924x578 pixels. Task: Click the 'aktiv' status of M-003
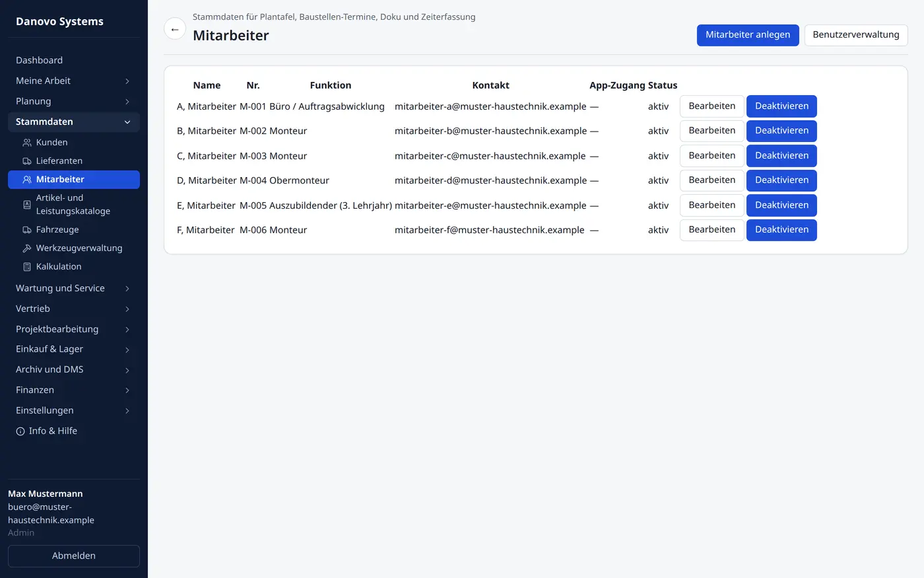point(658,156)
